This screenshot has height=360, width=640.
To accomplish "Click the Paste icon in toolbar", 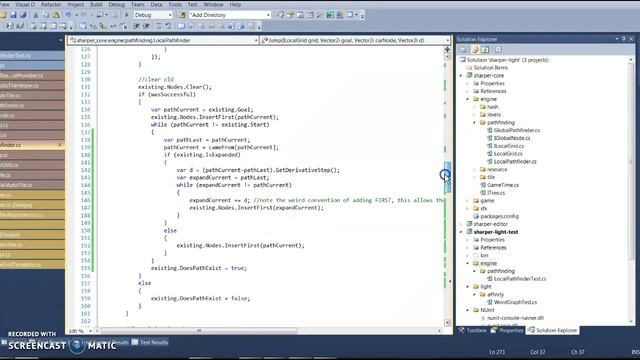I will tap(56, 15).
